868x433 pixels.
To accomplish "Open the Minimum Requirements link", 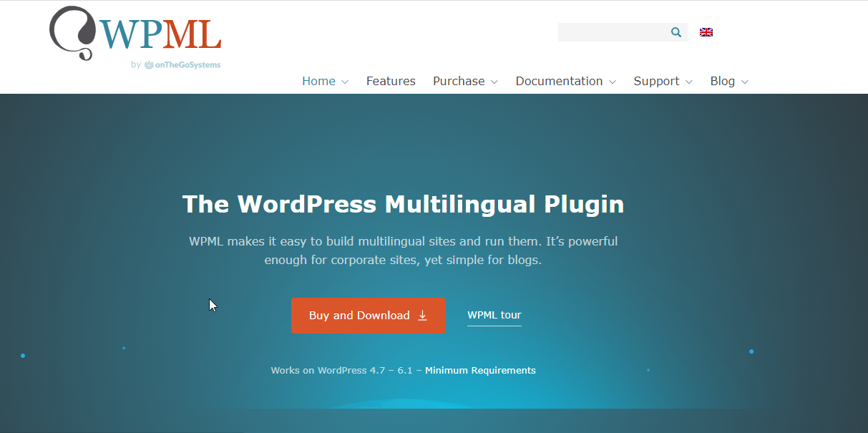I will pyautogui.click(x=480, y=371).
